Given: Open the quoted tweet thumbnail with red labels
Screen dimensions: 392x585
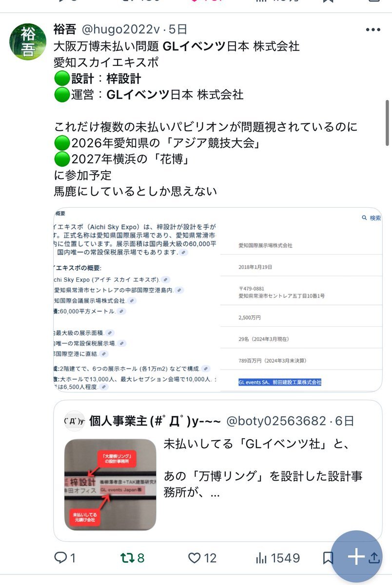Looking at the screenshot, I should pos(110,485).
